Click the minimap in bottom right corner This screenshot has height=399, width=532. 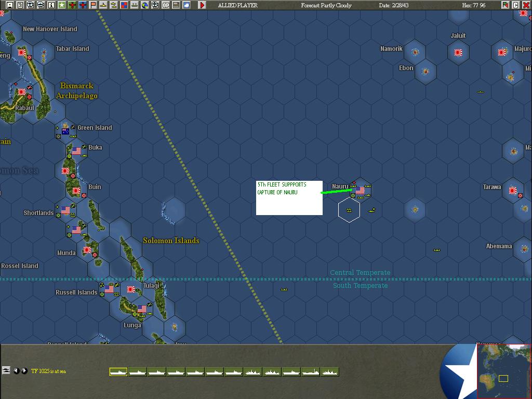504,371
